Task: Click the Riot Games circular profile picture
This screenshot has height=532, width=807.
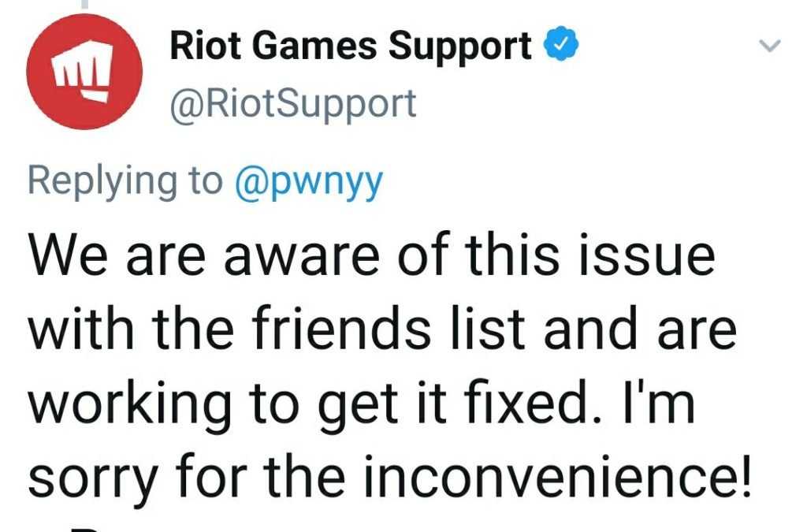Action: [x=87, y=71]
